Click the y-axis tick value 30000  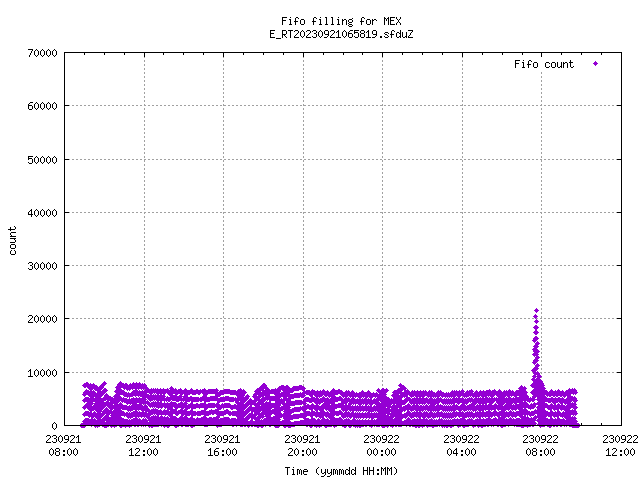click(43, 266)
